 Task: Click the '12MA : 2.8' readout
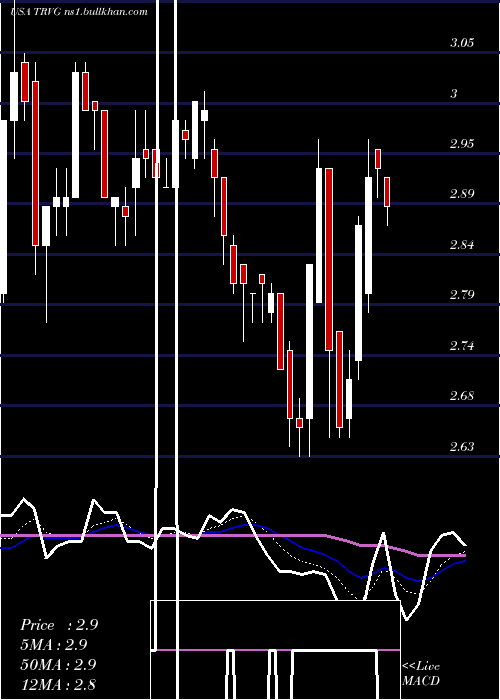click(x=58, y=684)
